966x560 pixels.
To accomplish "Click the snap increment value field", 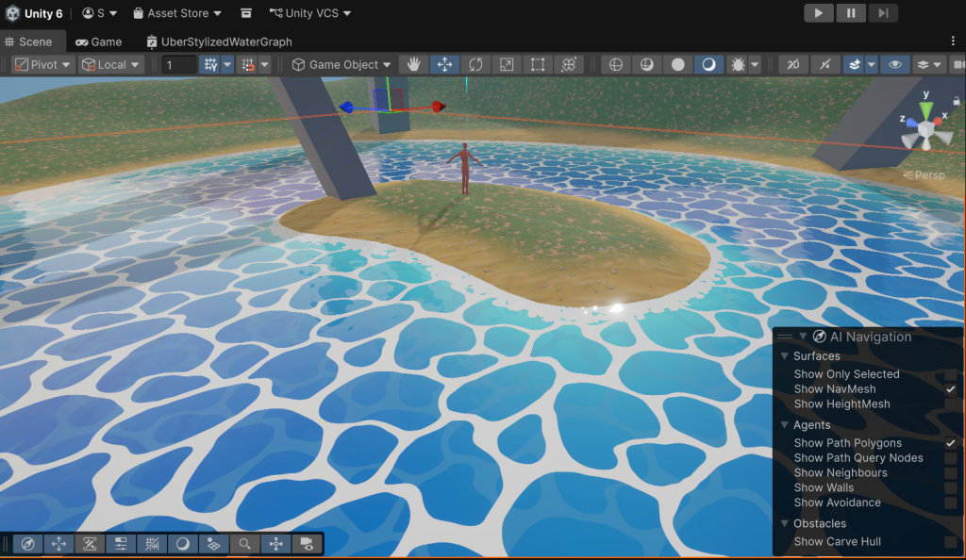I will coord(178,65).
